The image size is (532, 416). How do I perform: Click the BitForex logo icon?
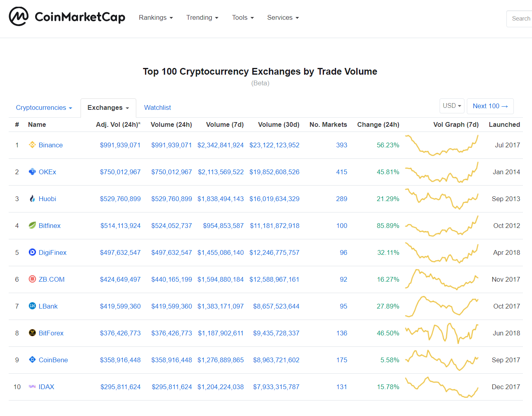point(32,333)
